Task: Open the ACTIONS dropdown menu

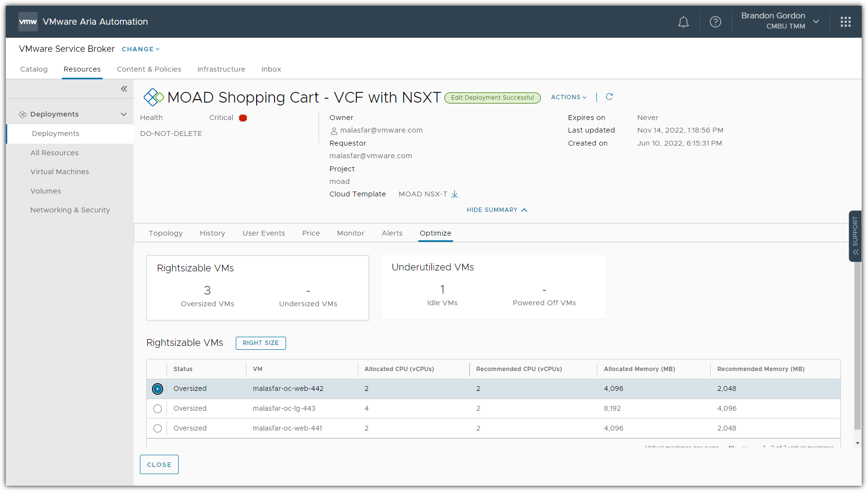Action: [568, 97]
